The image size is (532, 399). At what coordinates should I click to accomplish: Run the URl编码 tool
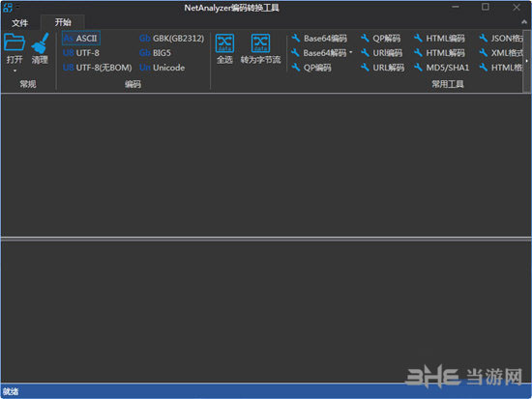click(x=381, y=53)
